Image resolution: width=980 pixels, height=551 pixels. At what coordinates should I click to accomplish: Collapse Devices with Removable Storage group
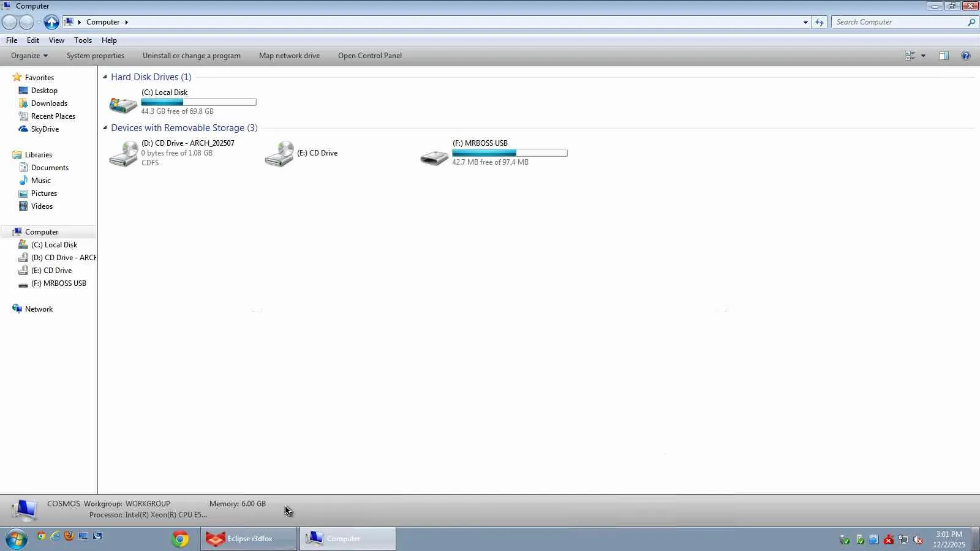pyautogui.click(x=105, y=128)
